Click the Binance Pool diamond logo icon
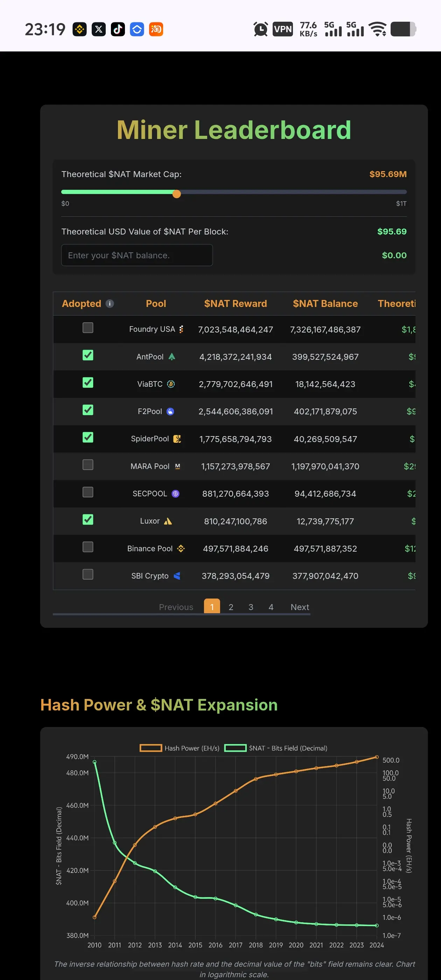The image size is (441, 980). [181, 548]
